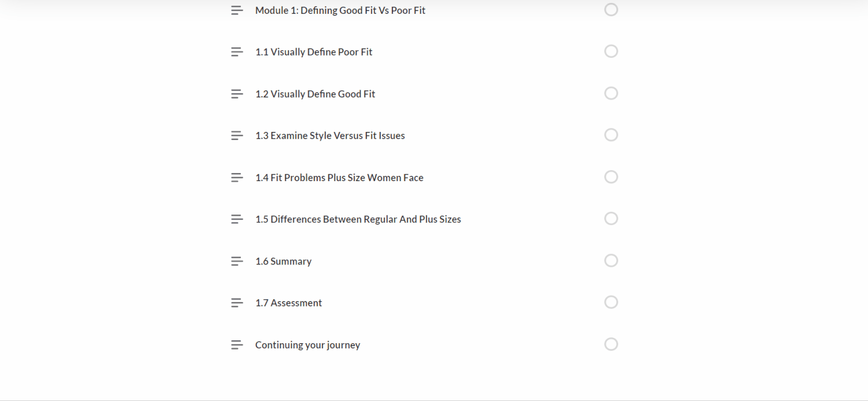Viewport: 868px width, 401px height.
Task: Click lesson icon beside Continuing your journey
Action: (x=237, y=345)
